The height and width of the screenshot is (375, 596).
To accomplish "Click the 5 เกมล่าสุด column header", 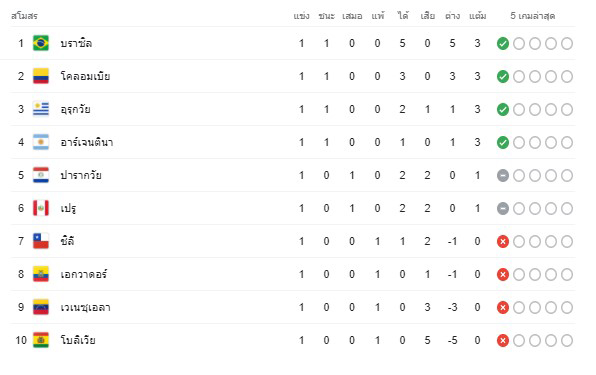I will tap(533, 16).
